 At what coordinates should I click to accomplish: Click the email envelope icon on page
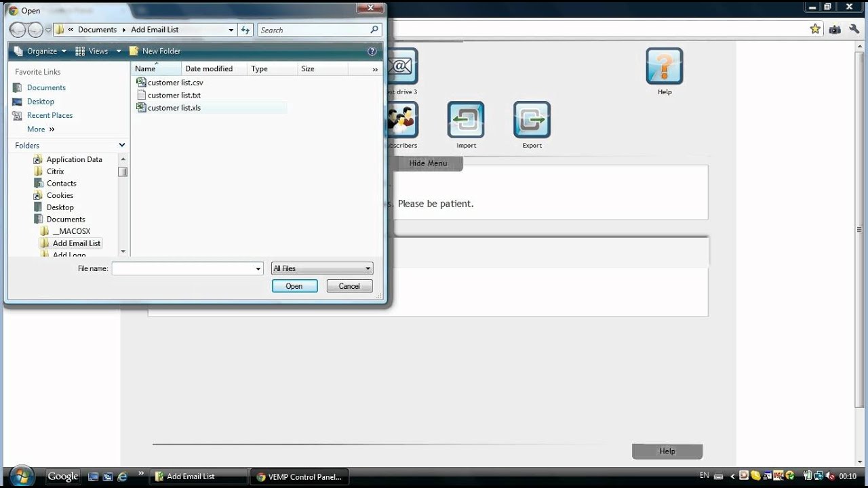[x=401, y=66]
